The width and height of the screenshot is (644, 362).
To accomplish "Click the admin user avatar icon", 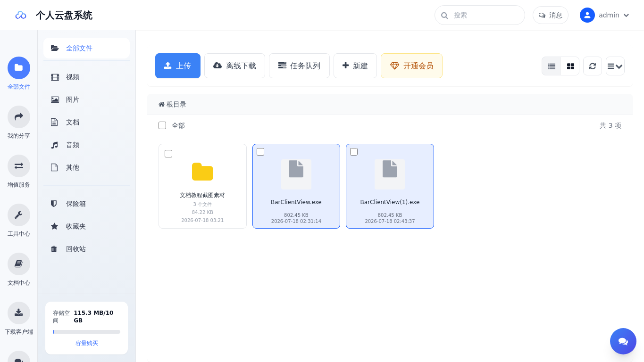I will 587,15.
